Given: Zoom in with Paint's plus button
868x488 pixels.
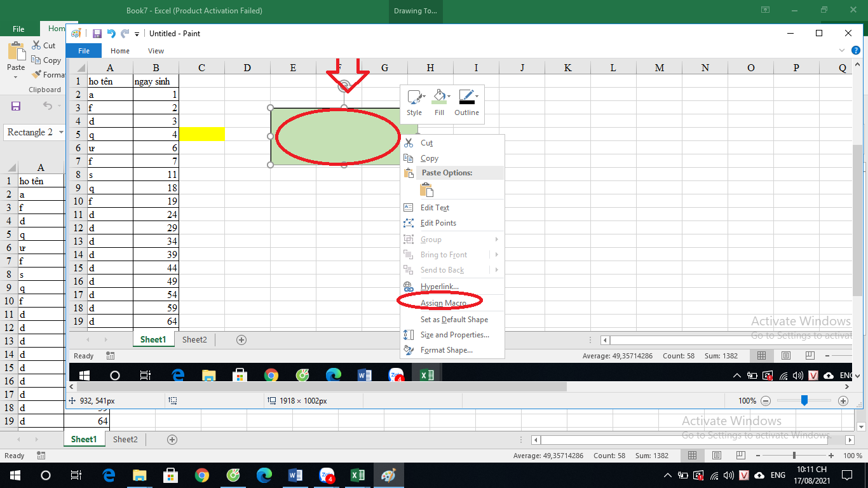Looking at the screenshot, I should [843, 401].
